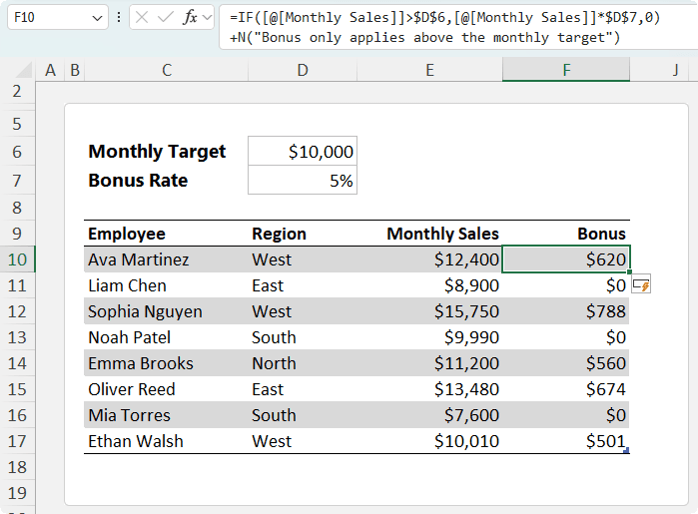Click the Bonus table header

tap(566, 233)
